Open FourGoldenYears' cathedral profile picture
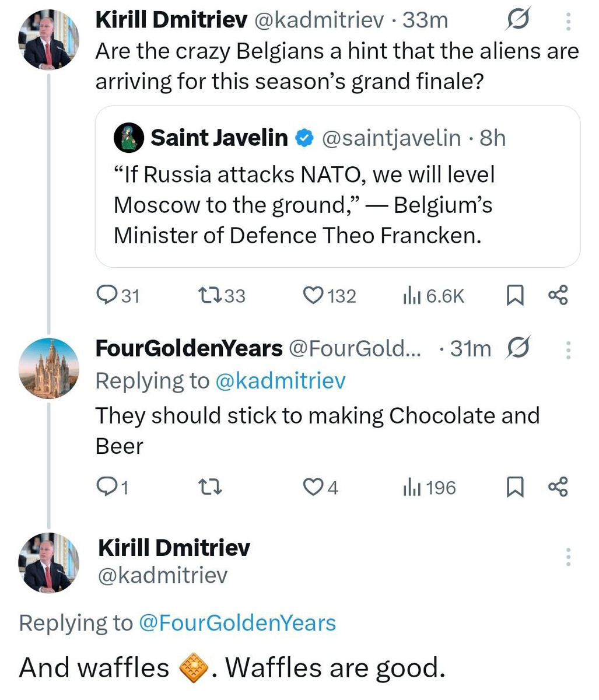 pos(48,368)
